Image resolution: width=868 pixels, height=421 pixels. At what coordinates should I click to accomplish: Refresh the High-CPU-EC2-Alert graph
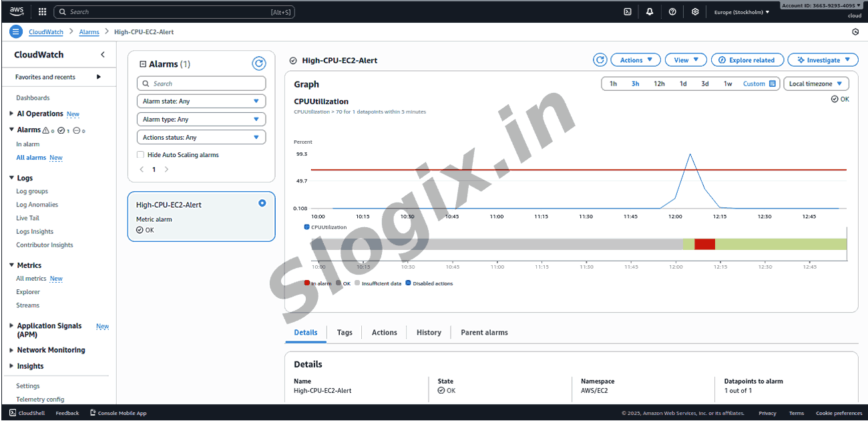tap(600, 60)
